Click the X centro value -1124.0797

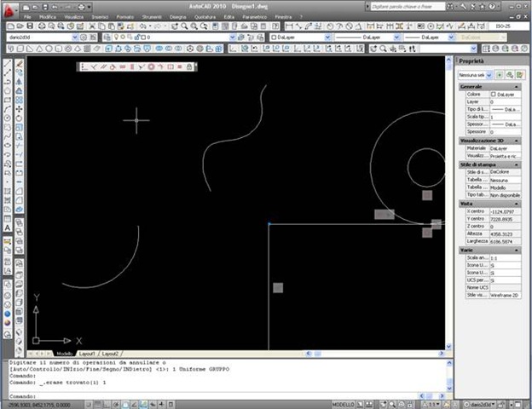click(505, 211)
